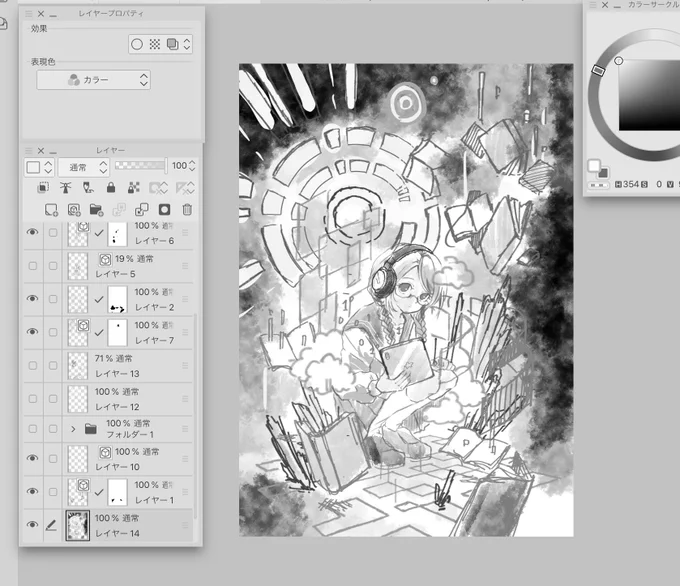This screenshot has width=680, height=586.
Task: Open ruler display range icon
Action: (x=185, y=188)
